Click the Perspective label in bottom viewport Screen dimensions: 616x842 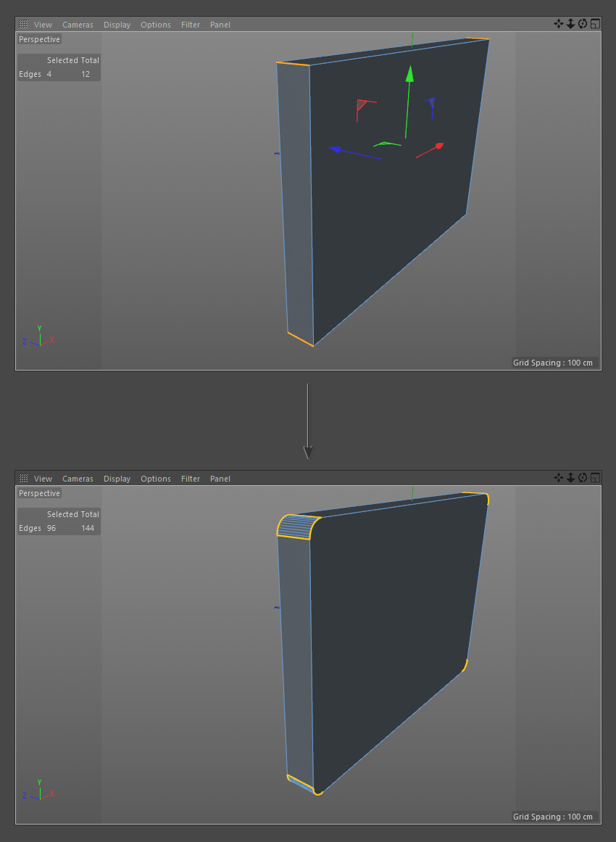coord(39,493)
